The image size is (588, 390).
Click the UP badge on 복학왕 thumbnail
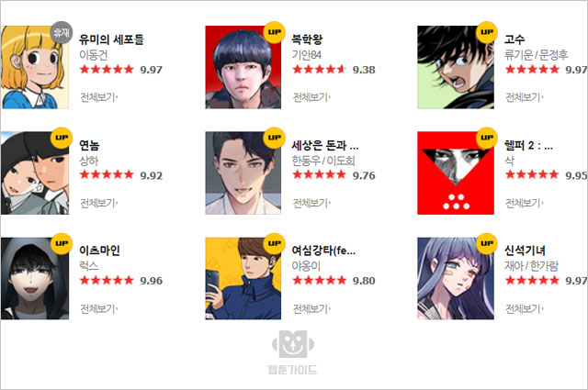click(x=274, y=32)
